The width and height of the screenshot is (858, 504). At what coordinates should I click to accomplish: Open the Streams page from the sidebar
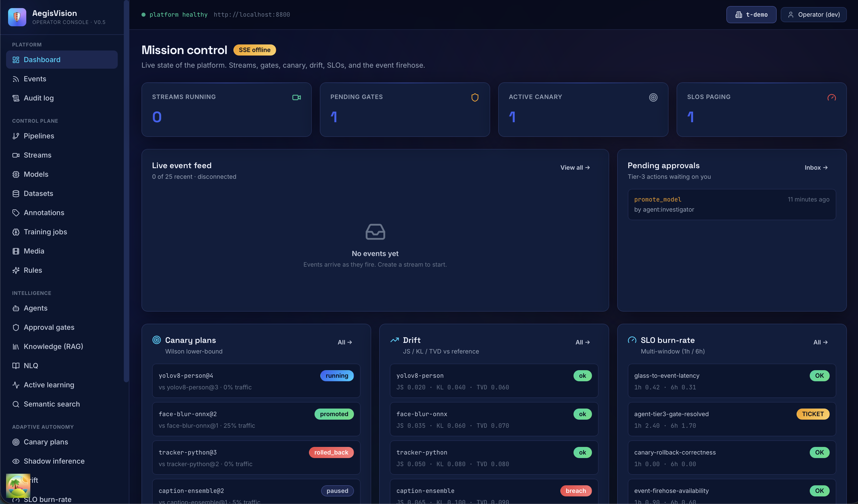(x=62, y=155)
